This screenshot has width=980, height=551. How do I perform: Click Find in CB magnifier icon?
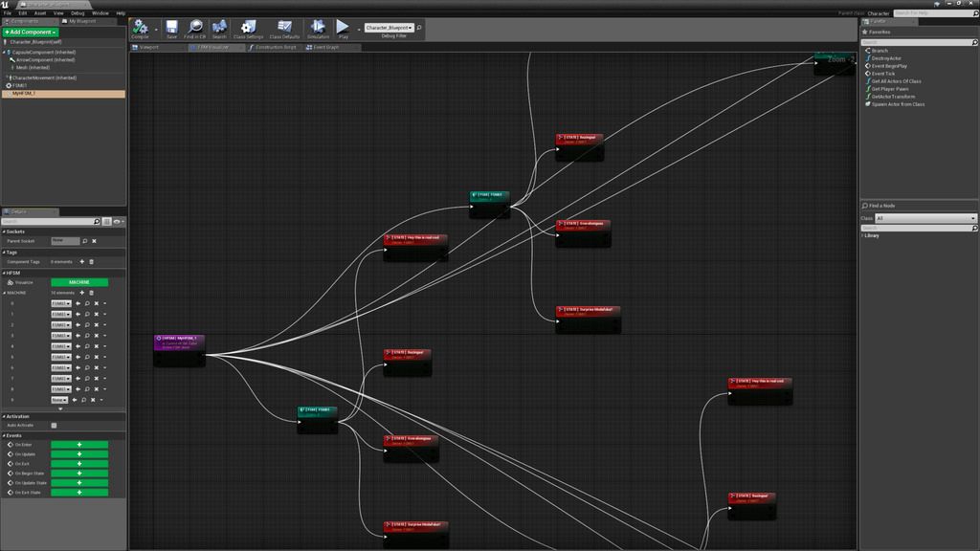pos(195,29)
